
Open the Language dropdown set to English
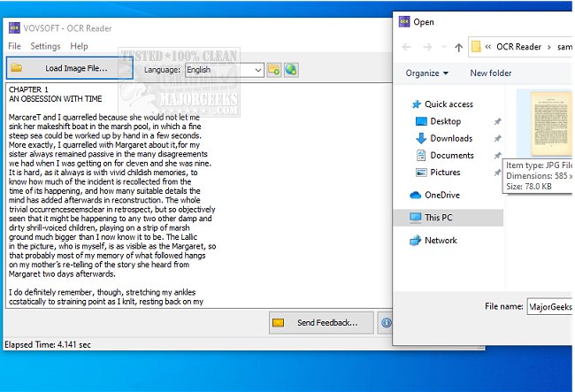click(x=223, y=69)
